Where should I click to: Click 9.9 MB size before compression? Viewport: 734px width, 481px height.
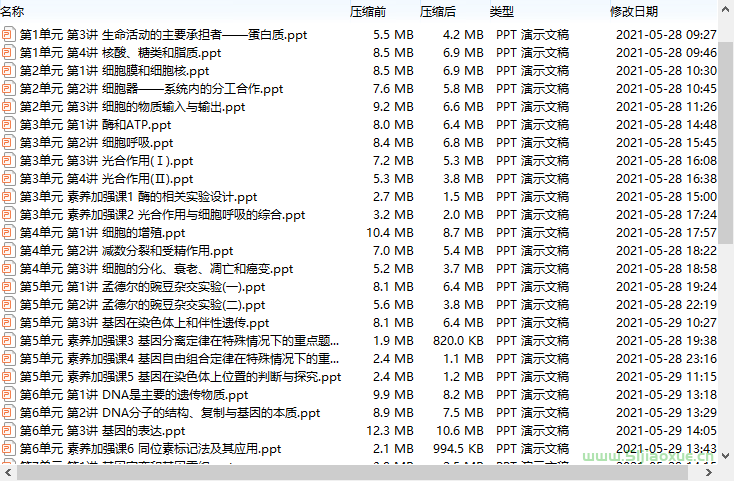[393, 395]
